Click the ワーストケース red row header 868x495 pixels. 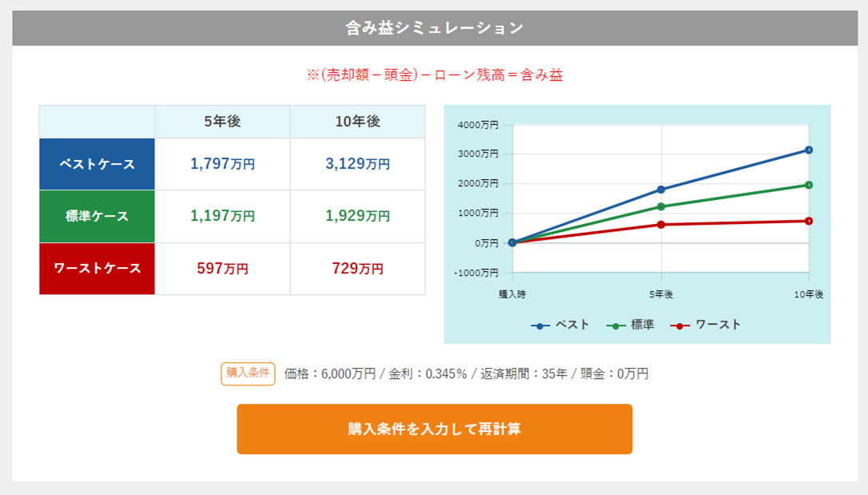pyautogui.click(x=97, y=269)
